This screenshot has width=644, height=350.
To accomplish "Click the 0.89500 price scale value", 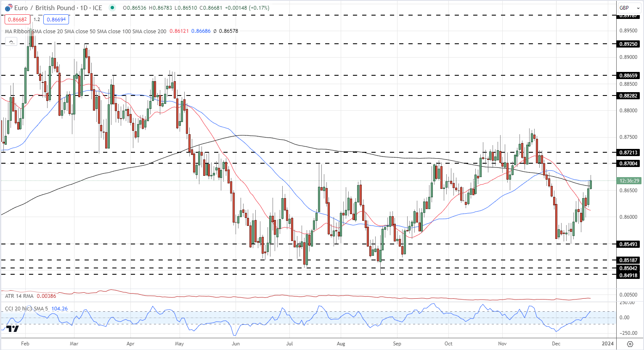I will pyautogui.click(x=628, y=31).
